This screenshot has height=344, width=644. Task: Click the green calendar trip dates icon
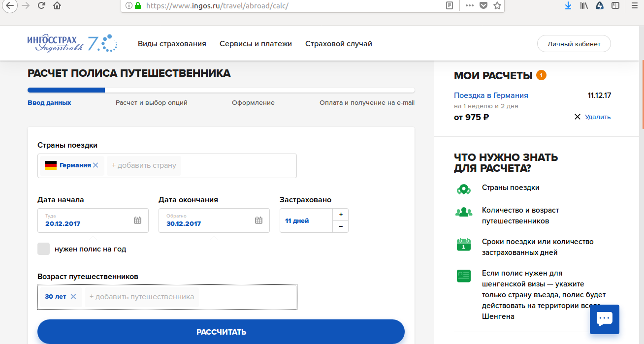point(463,244)
